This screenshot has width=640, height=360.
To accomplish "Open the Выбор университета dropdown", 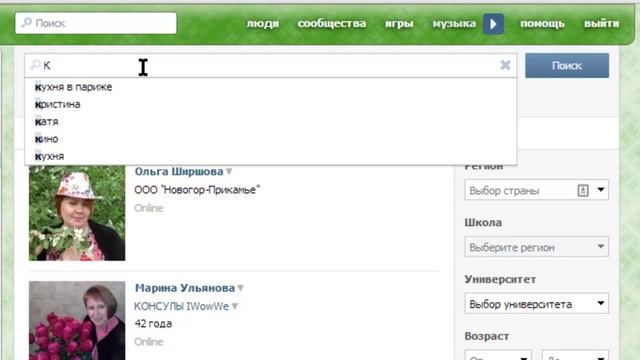I will (x=536, y=304).
